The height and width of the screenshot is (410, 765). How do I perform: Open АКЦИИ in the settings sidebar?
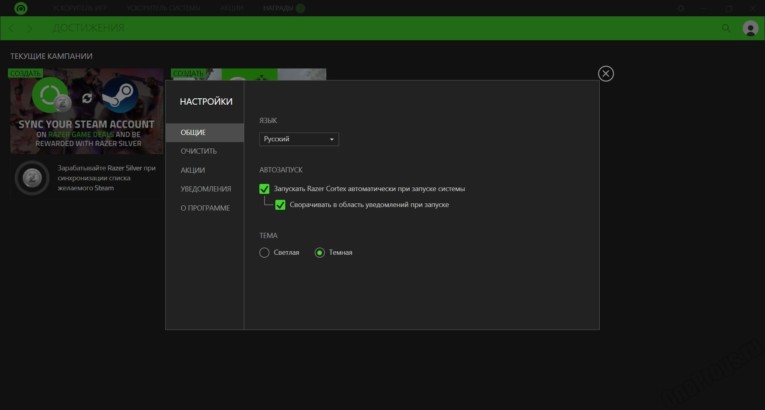(204, 170)
